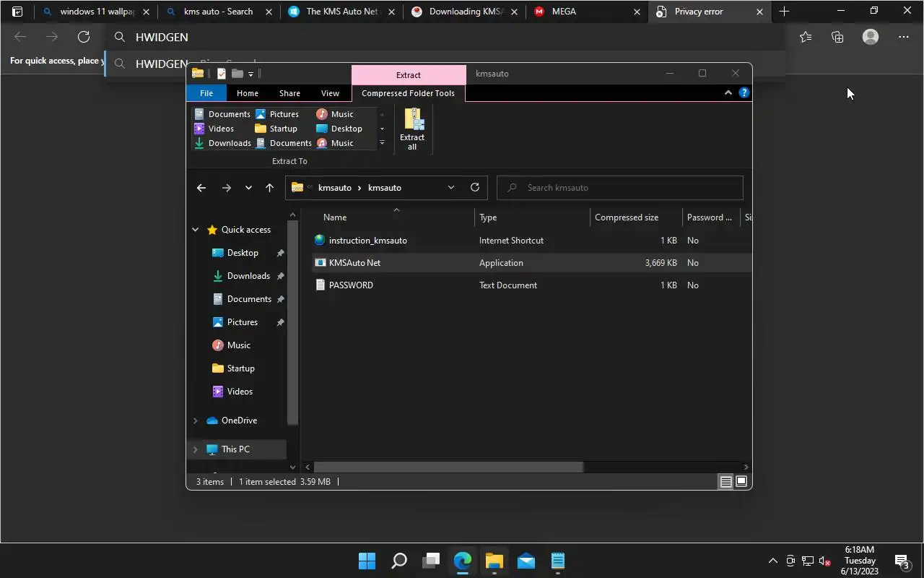Image resolution: width=924 pixels, height=578 pixels.
Task: Collapse the ribbon with the chevron
Action: pyautogui.click(x=728, y=92)
